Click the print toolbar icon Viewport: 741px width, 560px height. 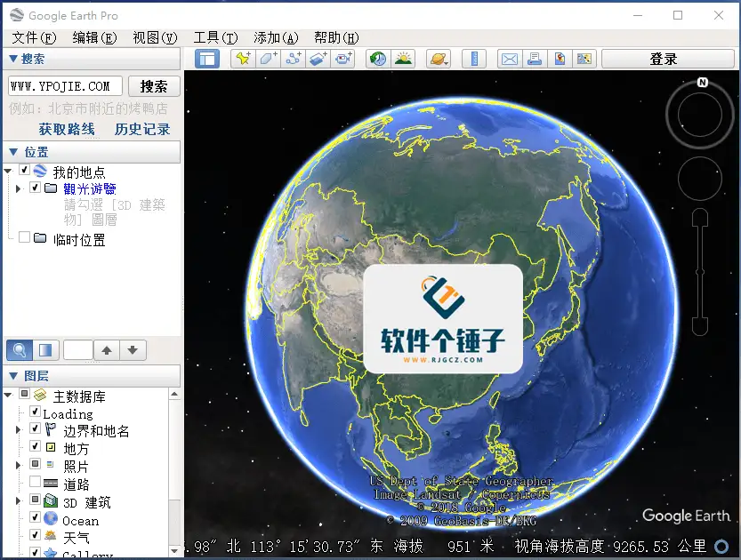(535, 59)
